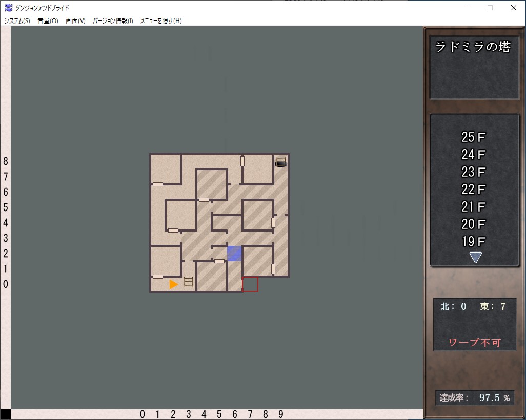
Task: Click the red outlined cursor tile
Action: click(x=250, y=284)
